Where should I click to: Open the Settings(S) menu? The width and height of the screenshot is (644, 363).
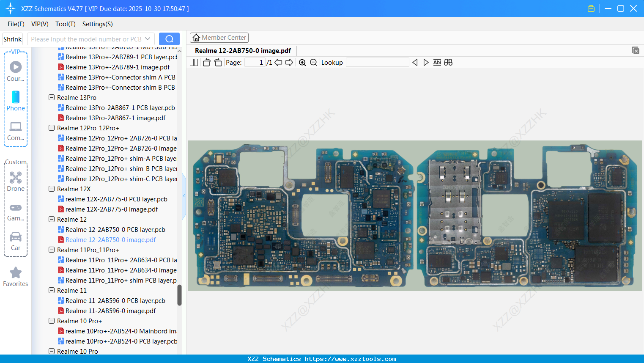pyautogui.click(x=98, y=24)
